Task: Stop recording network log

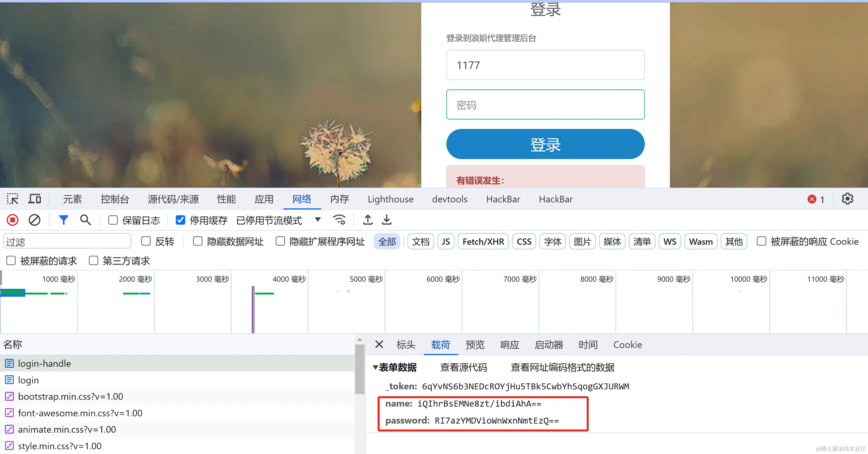Action: click(13, 220)
